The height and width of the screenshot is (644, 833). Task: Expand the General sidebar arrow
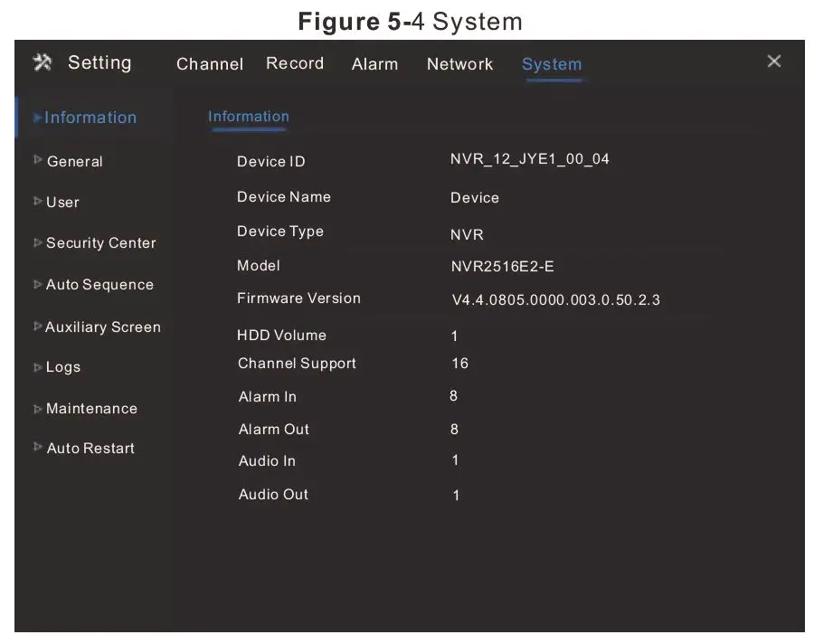pos(38,161)
